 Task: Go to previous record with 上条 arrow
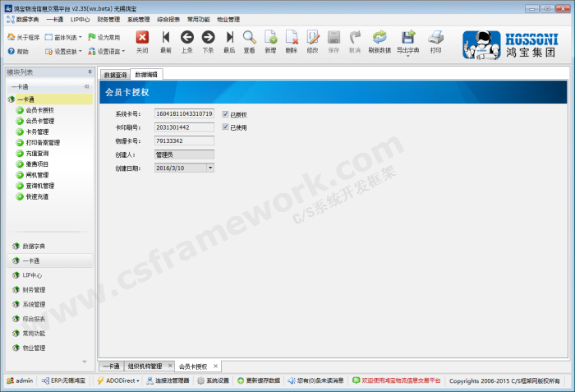[186, 38]
